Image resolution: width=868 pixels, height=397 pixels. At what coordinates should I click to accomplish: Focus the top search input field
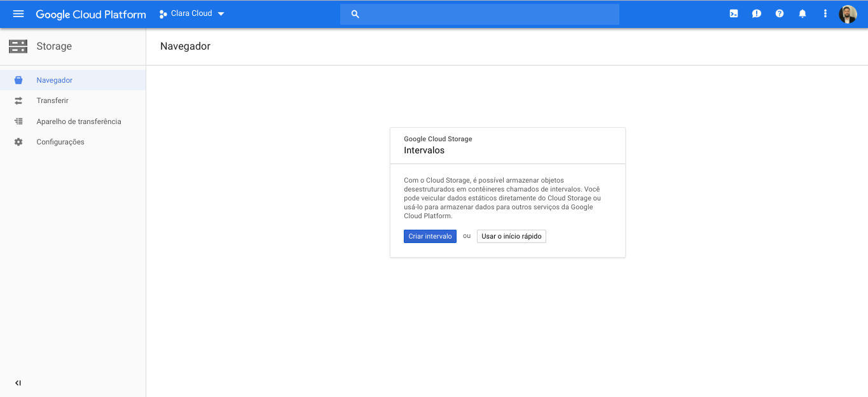click(x=479, y=14)
